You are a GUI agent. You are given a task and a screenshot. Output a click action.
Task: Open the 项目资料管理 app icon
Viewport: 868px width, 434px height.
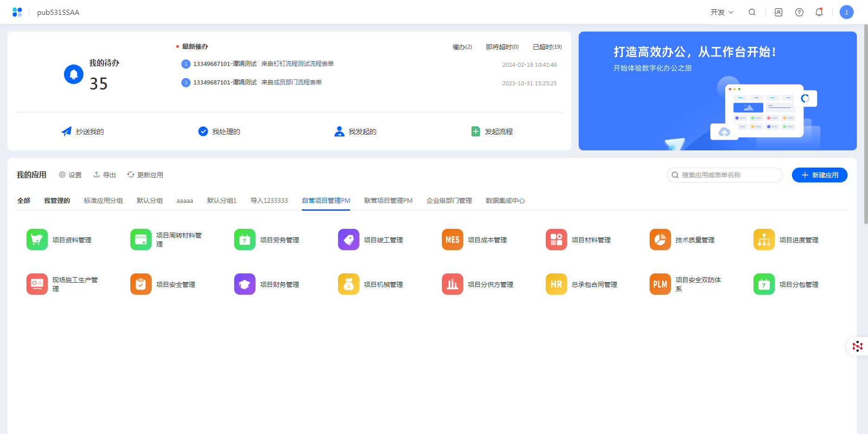click(x=37, y=240)
